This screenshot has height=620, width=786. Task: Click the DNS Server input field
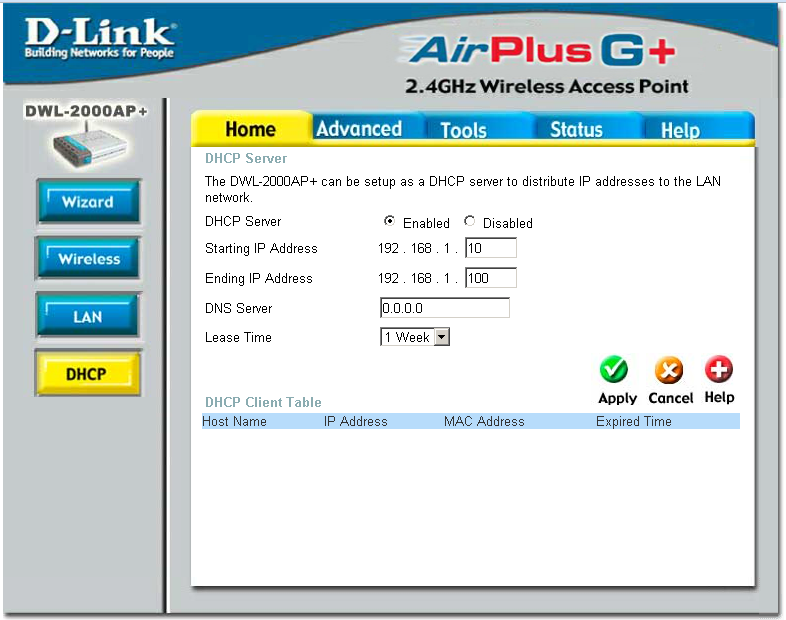(444, 308)
